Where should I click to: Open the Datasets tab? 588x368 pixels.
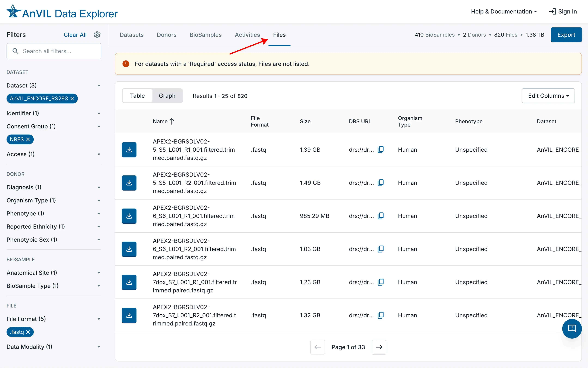[x=132, y=35]
